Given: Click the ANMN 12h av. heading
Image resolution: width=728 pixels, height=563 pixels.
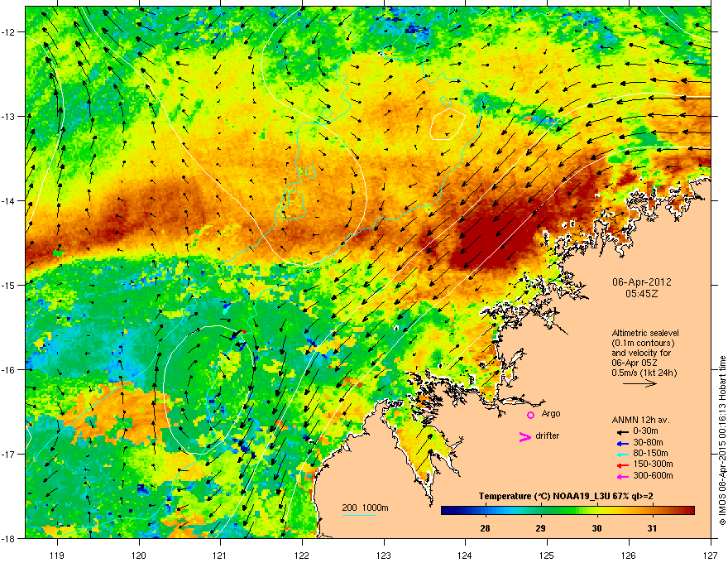Looking at the screenshot, I should coord(640,420).
